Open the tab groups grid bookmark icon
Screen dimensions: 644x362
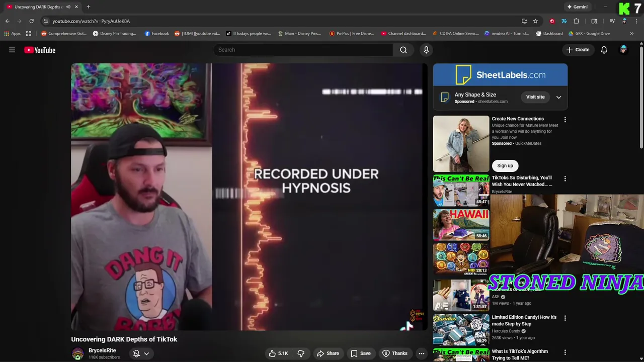point(29,34)
